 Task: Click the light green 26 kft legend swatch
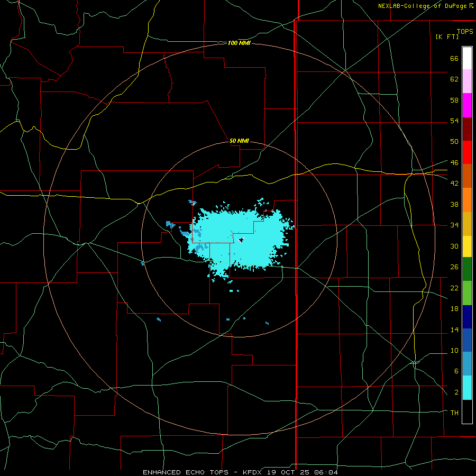pos(467,293)
